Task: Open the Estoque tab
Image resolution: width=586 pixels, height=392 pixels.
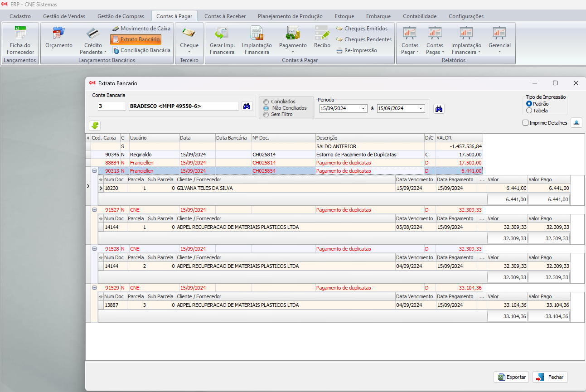Action: click(344, 16)
